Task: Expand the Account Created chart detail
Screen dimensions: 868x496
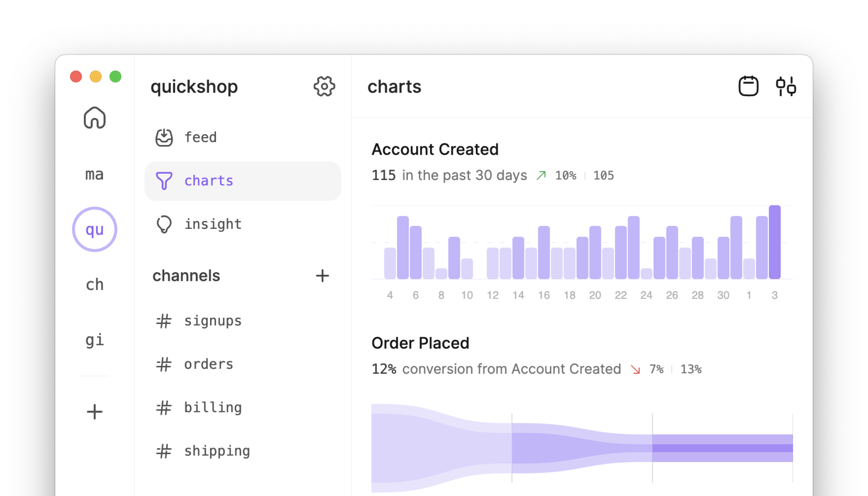Action: tap(434, 149)
